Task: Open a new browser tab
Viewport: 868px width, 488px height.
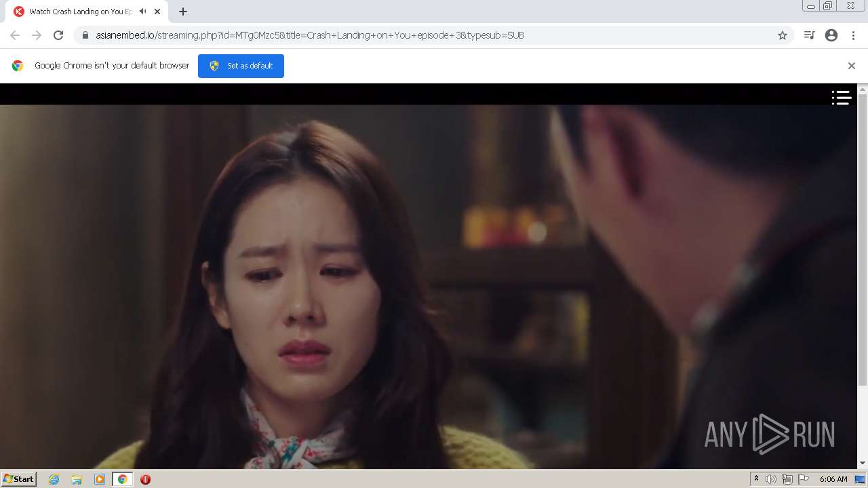Action: pyautogui.click(x=182, y=12)
